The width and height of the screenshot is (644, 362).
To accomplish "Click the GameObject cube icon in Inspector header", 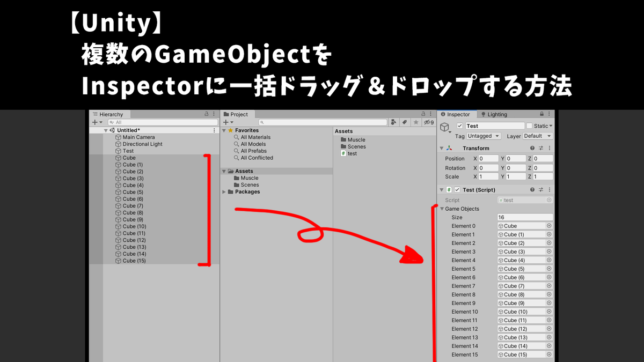I will [x=445, y=126].
